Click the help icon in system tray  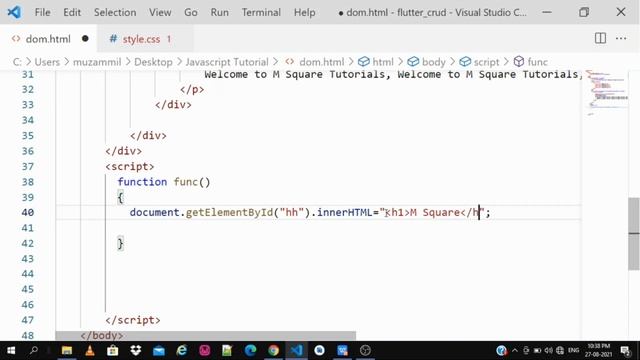click(501, 350)
